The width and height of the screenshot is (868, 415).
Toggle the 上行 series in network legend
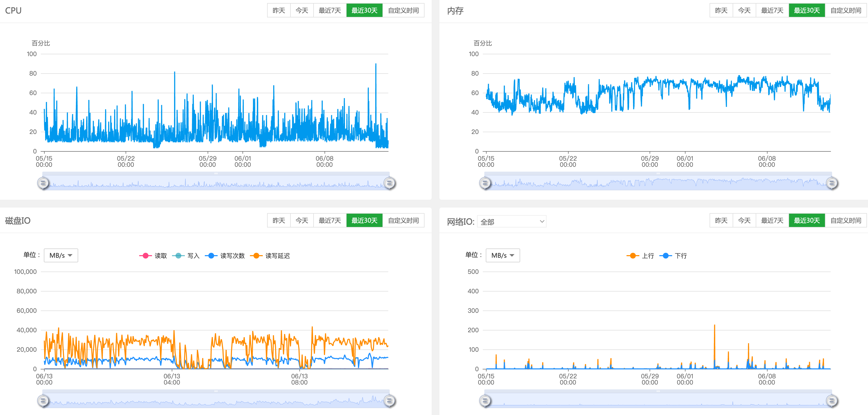640,256
